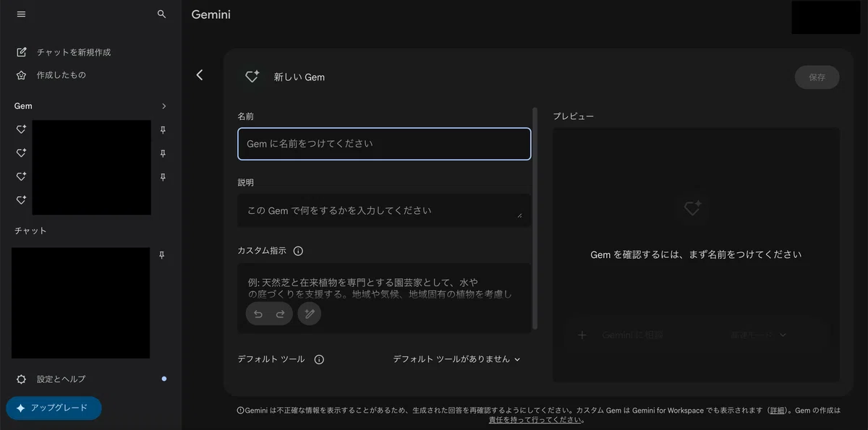This screenshot has height=430, width=868.
Task: Click the search magnifier icon
Action: [x=162, y=14]
